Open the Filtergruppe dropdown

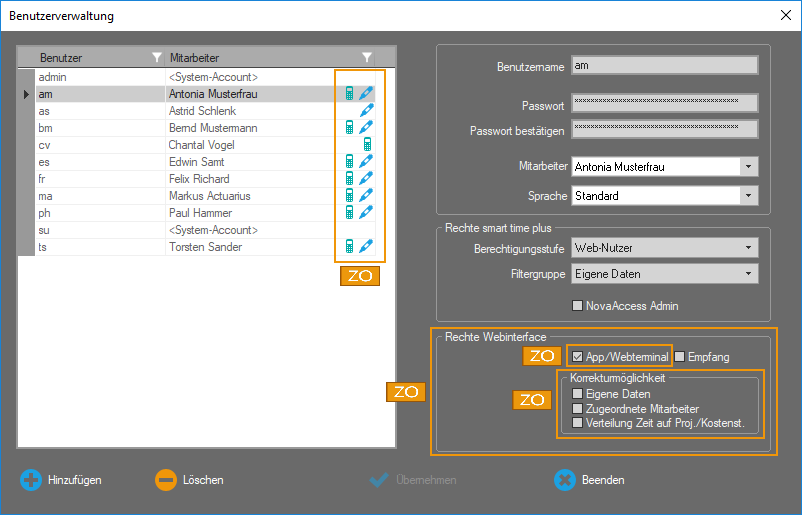(747, 273)
